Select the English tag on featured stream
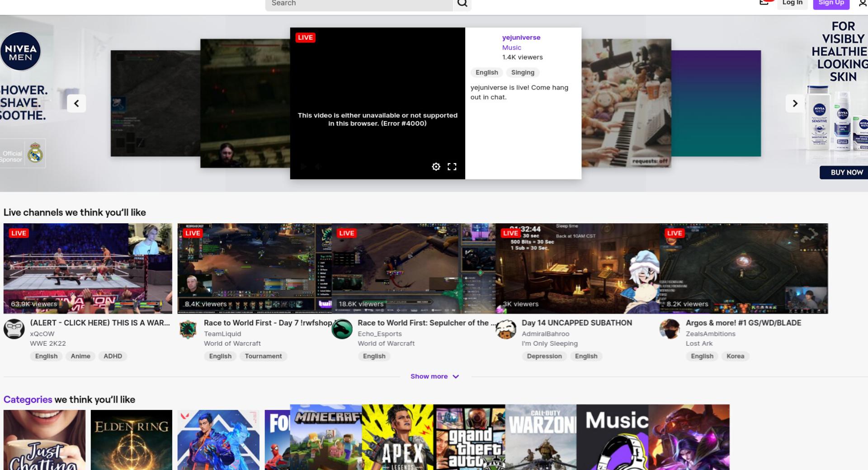 point(486,72)
